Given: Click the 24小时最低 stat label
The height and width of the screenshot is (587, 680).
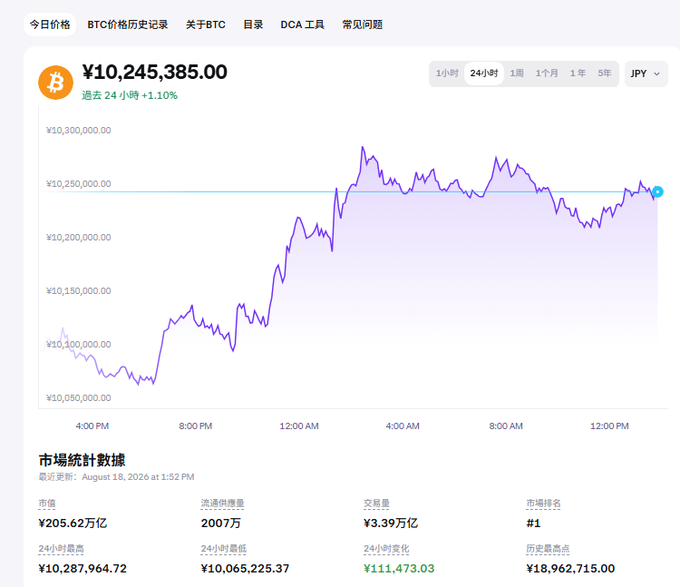Looking at the screenshot, I should click(223, 549).
